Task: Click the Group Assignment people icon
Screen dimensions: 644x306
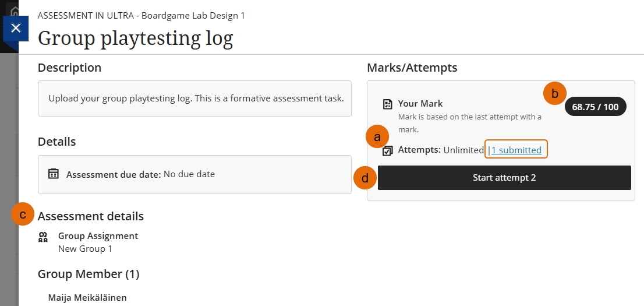Action: click(43, 237)
